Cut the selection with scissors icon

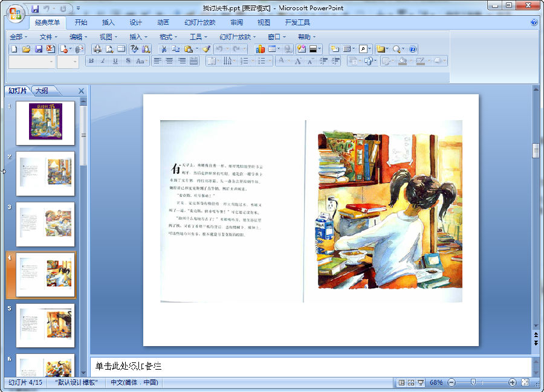tap(164, 49)
